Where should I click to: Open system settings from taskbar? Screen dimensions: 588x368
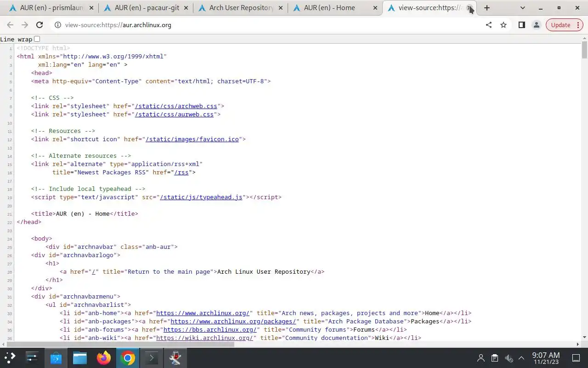[32, 358]
